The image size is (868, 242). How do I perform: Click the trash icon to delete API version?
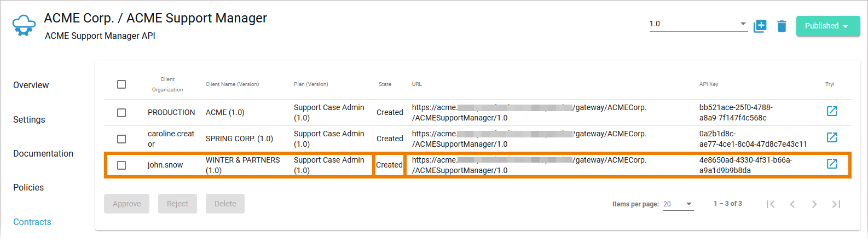tap(782, 26)
